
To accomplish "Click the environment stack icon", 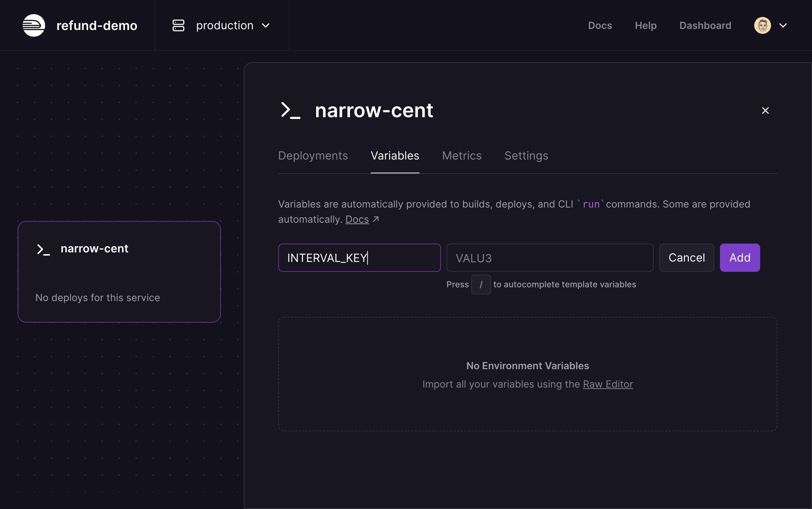I will 178,25.
